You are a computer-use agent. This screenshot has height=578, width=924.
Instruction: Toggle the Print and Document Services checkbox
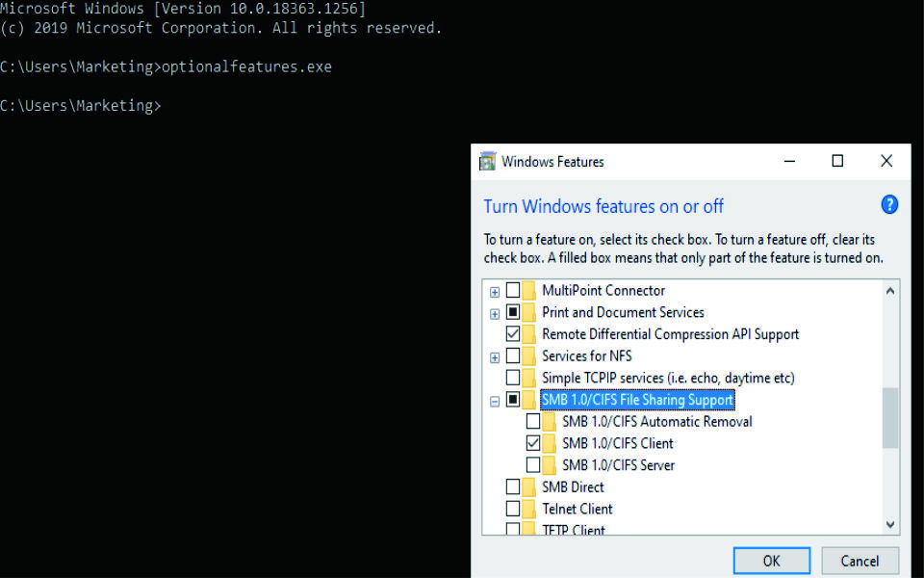click(x=513, y=312)
